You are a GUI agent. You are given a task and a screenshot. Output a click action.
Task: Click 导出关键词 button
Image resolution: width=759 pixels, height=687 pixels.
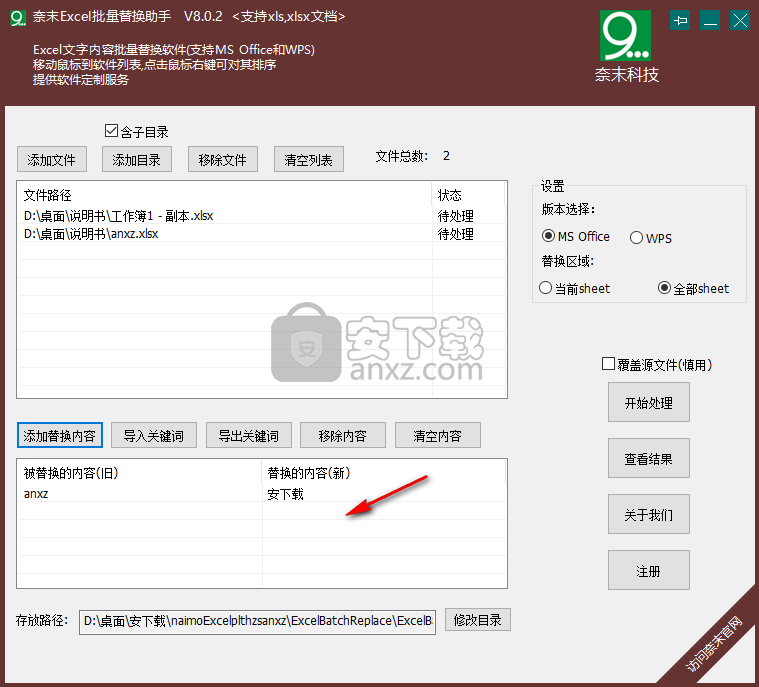pyautogui.click(x=249, y=435)
